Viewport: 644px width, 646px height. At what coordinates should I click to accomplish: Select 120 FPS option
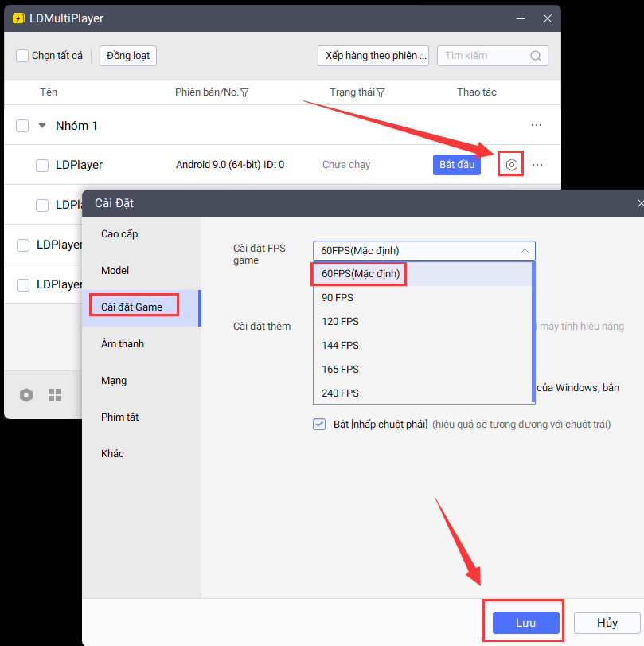click(x=423, y=321)
